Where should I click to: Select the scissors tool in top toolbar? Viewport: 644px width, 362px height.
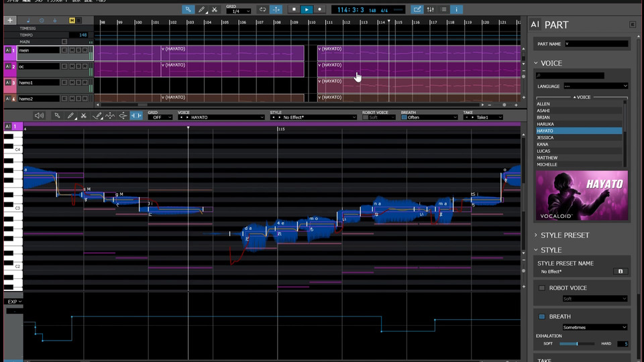[214, 9]
